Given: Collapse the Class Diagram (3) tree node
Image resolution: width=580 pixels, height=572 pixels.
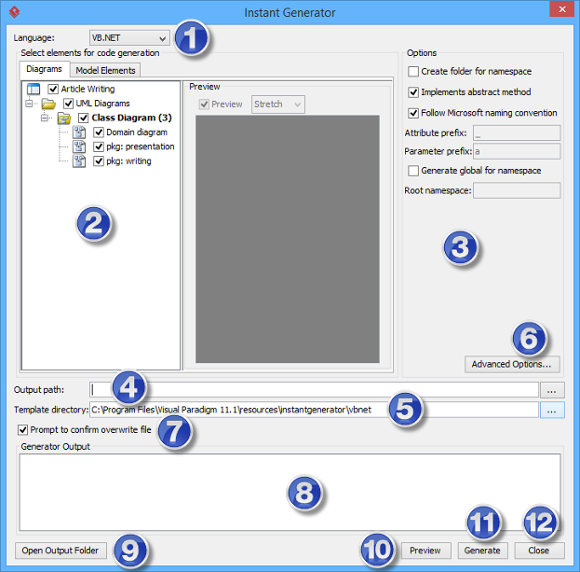Looking at the screenshot, I should point(44,118).
